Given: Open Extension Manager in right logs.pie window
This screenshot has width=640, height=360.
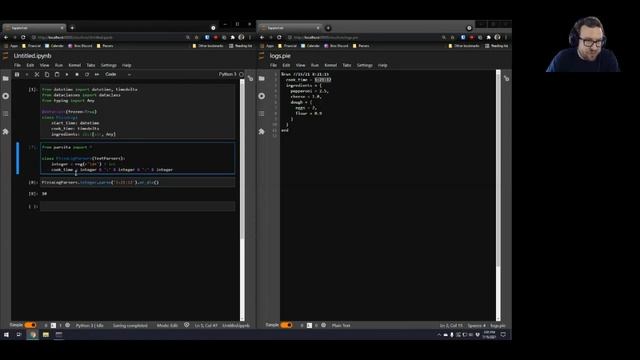Looking at the screenshot, I should click(x=262, y=131).
